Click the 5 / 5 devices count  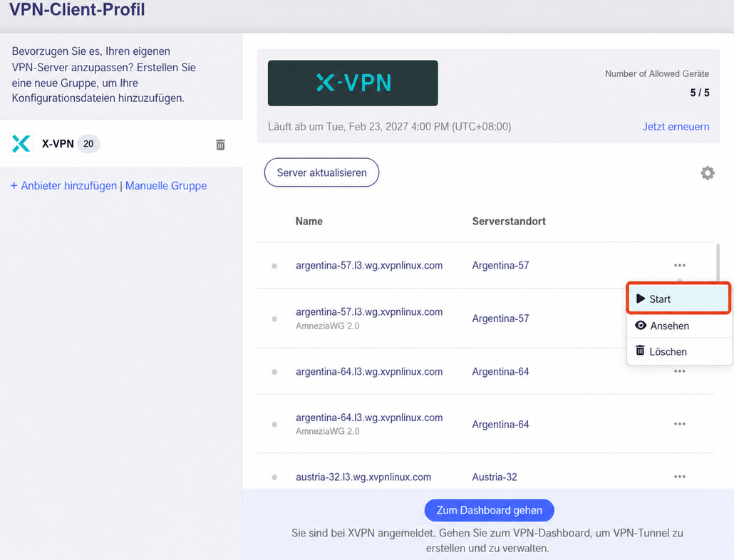click(699, 93)
